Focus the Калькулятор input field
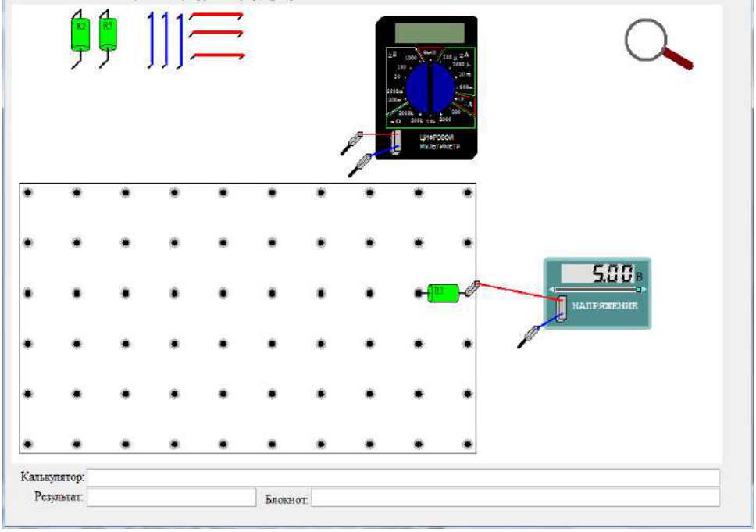 point(403,477)
